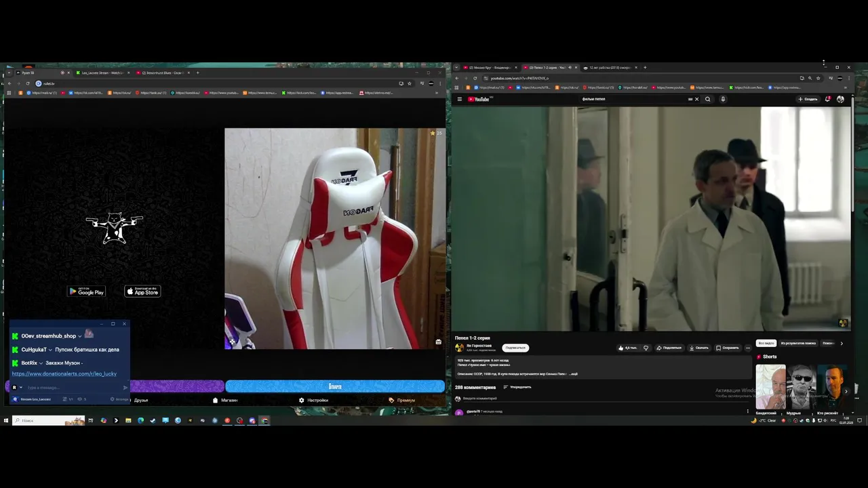
Task: Open Магазин section in bottom bar
Action: (x=225, y=400)
